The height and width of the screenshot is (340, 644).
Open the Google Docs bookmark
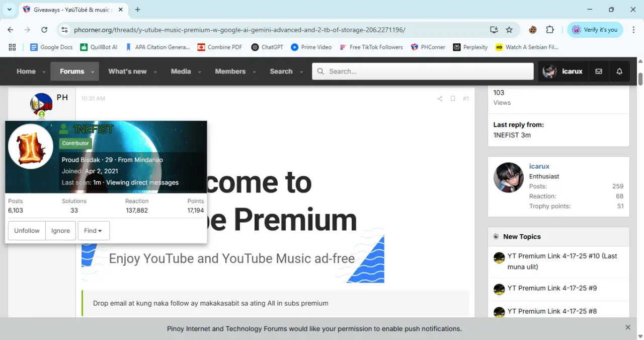51,47
